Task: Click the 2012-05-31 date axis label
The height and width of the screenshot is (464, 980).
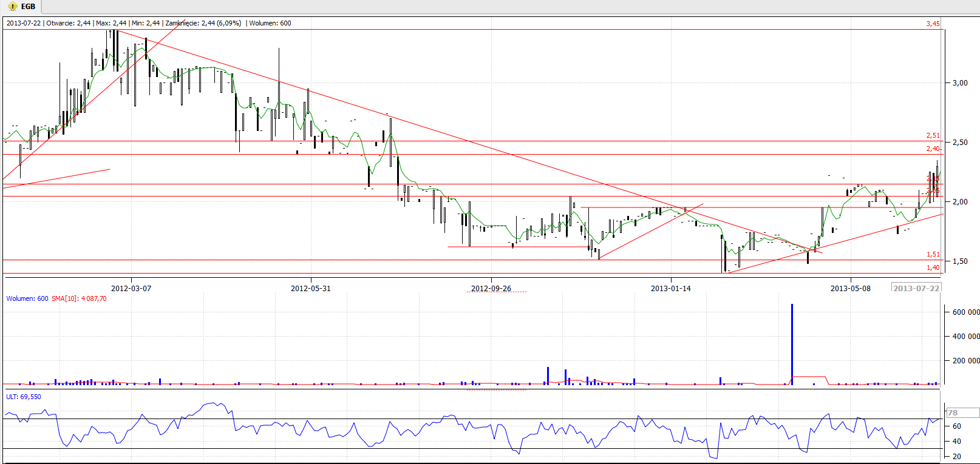Action: pos(311,288)
